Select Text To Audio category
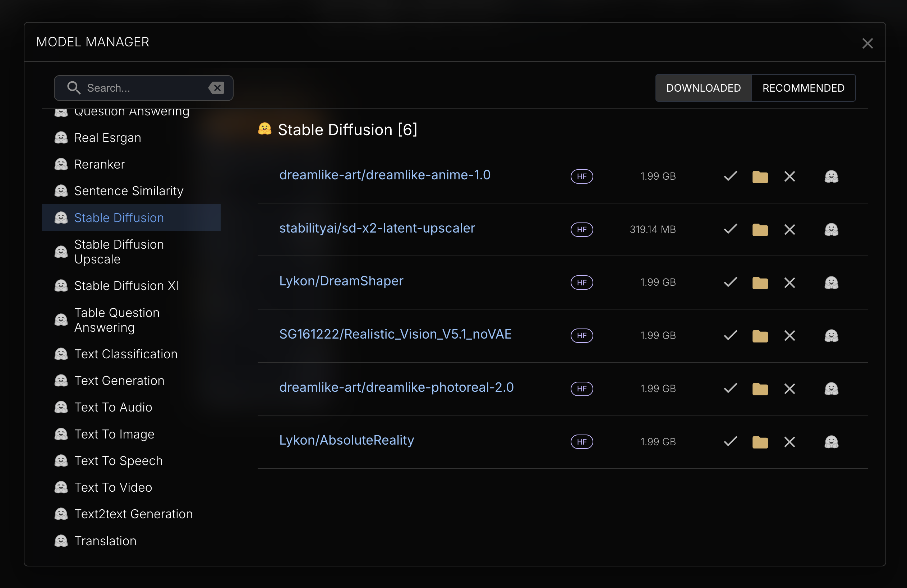Viewport: 907px width, 588px height. pyautogui.click(x=131, y=407)
